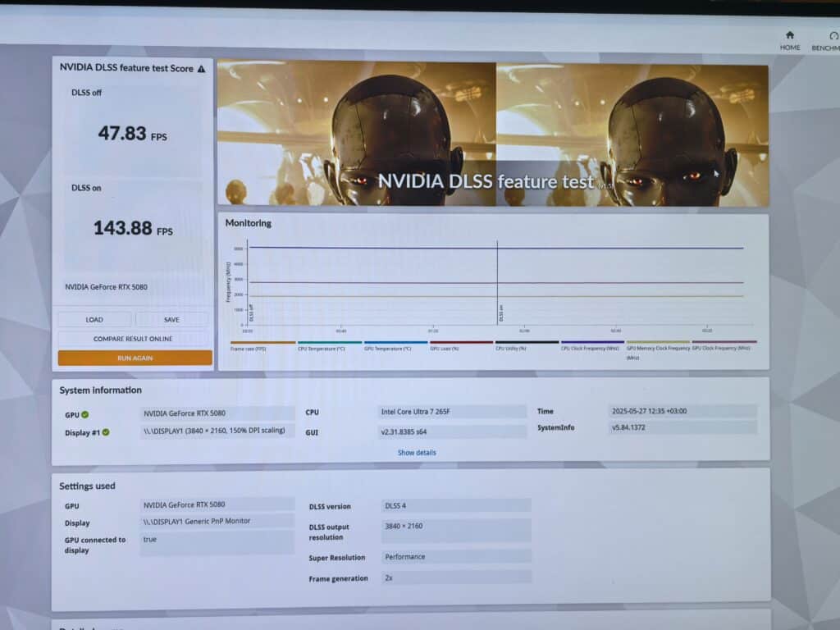Go to the Home page
840x630 pixels.
coord(789,41)
